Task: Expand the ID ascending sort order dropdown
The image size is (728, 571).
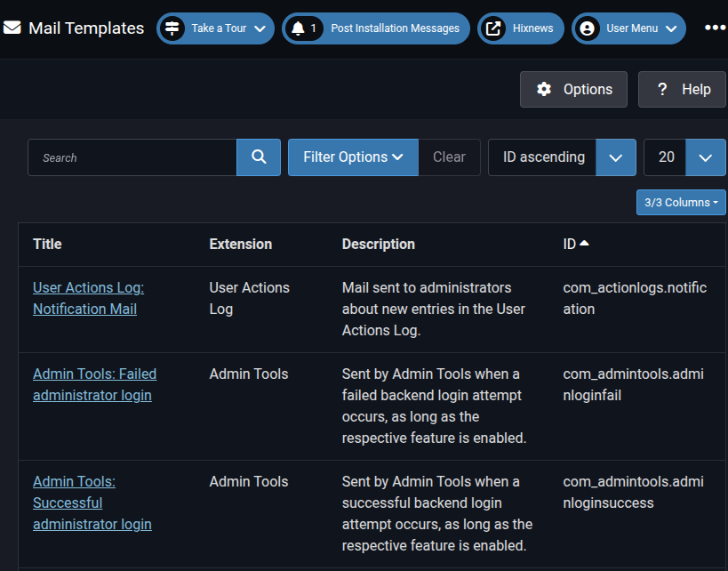Action: pyautogui.click(x=615, y=157)
